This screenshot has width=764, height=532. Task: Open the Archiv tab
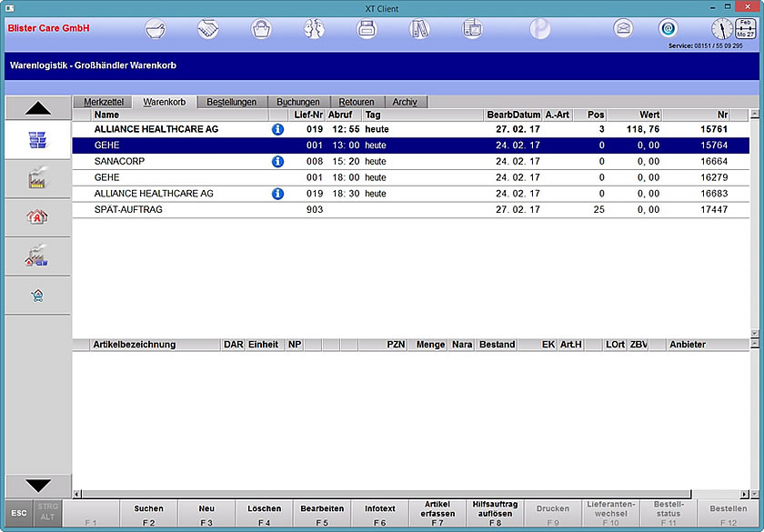(405, 102)
